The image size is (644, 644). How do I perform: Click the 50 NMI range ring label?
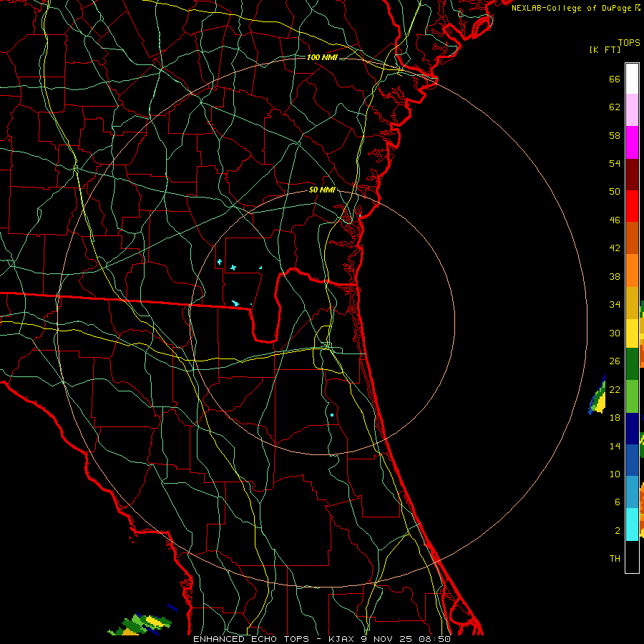tap(322, 190)
